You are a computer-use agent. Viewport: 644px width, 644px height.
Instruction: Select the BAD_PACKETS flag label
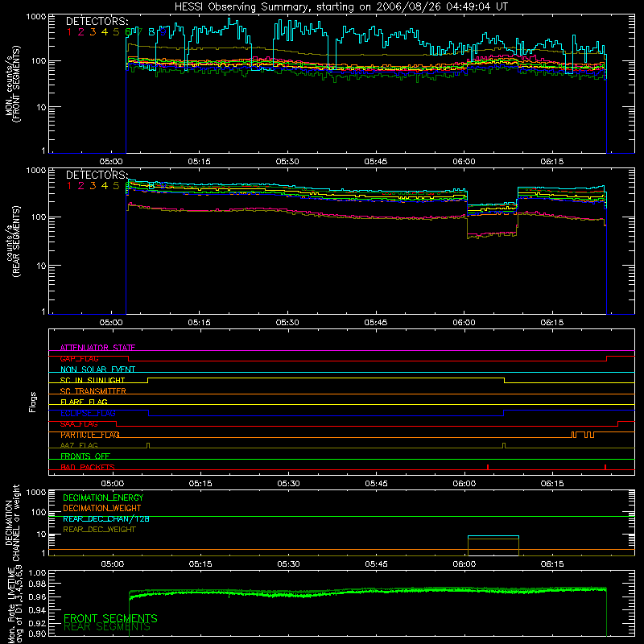point(88,467)
